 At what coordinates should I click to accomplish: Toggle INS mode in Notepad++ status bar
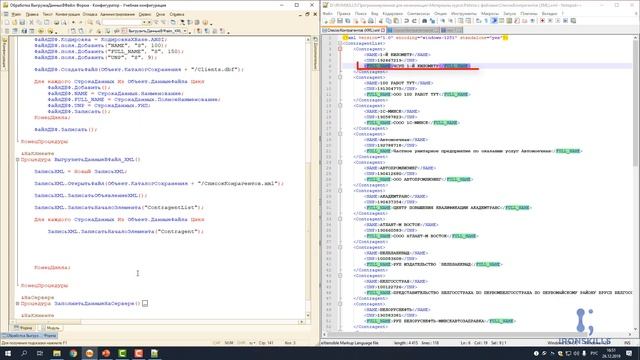(x=627, y=343)
